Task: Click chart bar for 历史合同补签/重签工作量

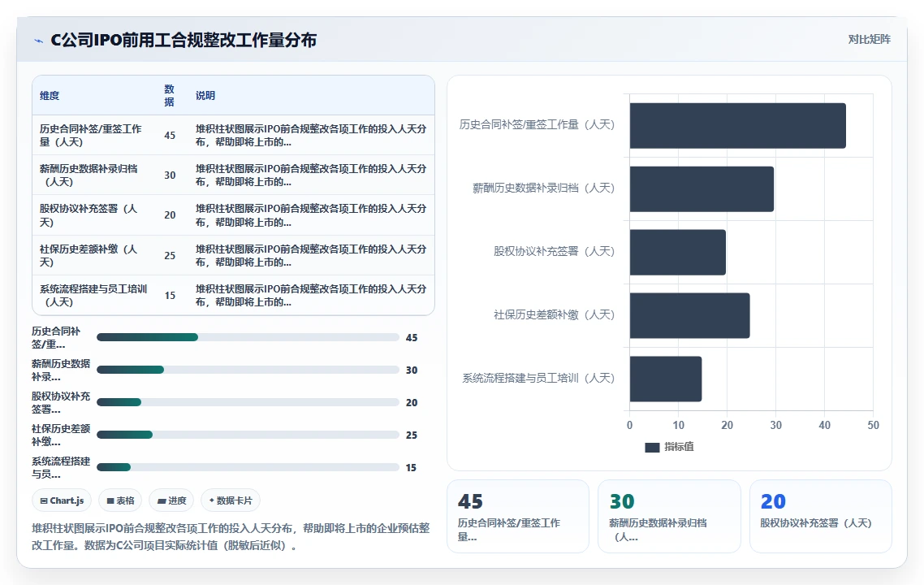Action: point(738,126)
